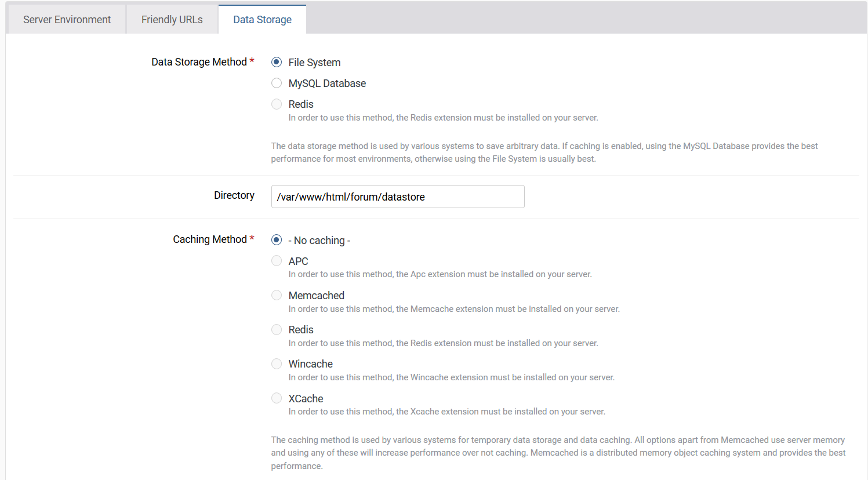Viewport: 868px width, 480px height.
Task: Switch to the Server Environment tab
Action: click(67, 20)
